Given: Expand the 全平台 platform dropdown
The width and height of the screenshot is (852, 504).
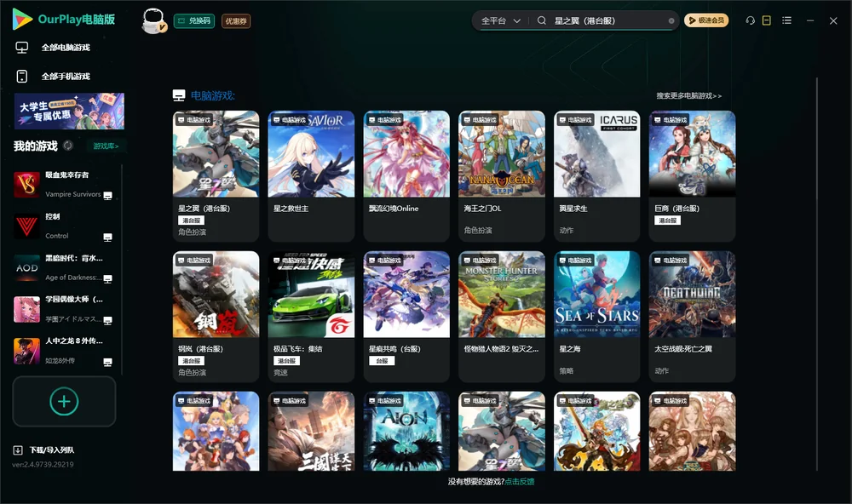Looking at the screenshot, I should coord(500,20).
